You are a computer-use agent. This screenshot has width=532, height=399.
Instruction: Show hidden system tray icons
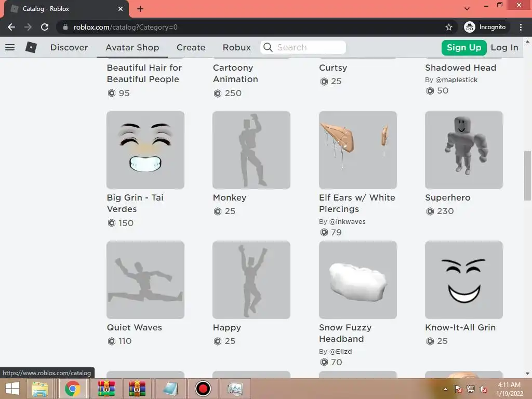click(445, 389)
